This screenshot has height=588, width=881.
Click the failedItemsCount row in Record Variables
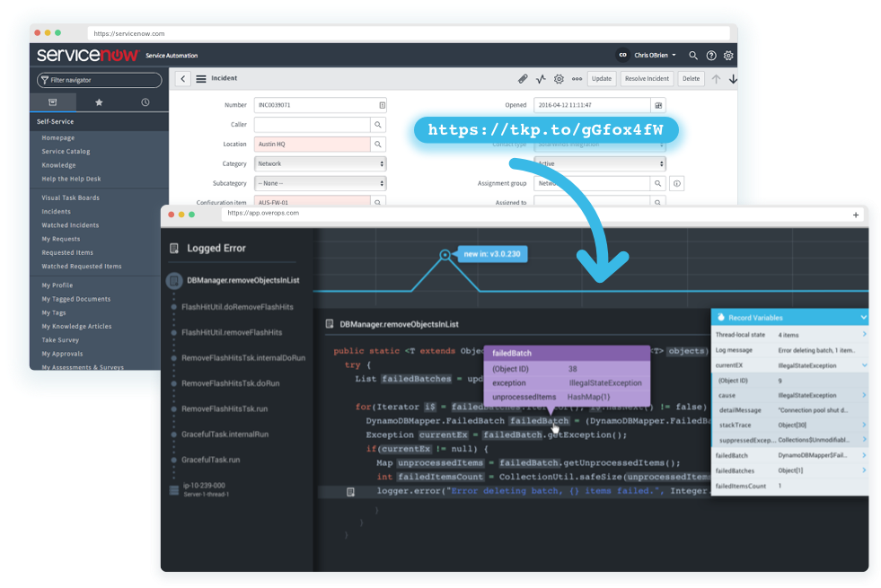[790, 486]
